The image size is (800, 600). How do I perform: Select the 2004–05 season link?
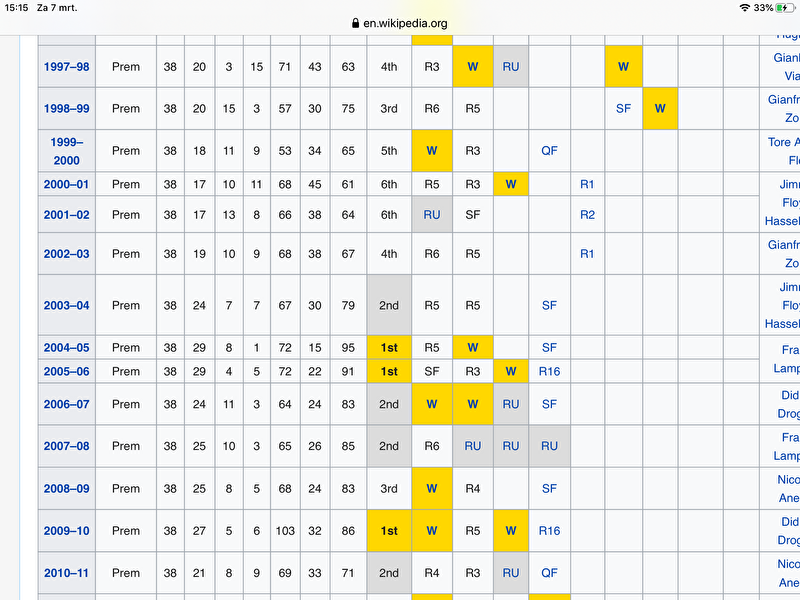coord(66,347)
